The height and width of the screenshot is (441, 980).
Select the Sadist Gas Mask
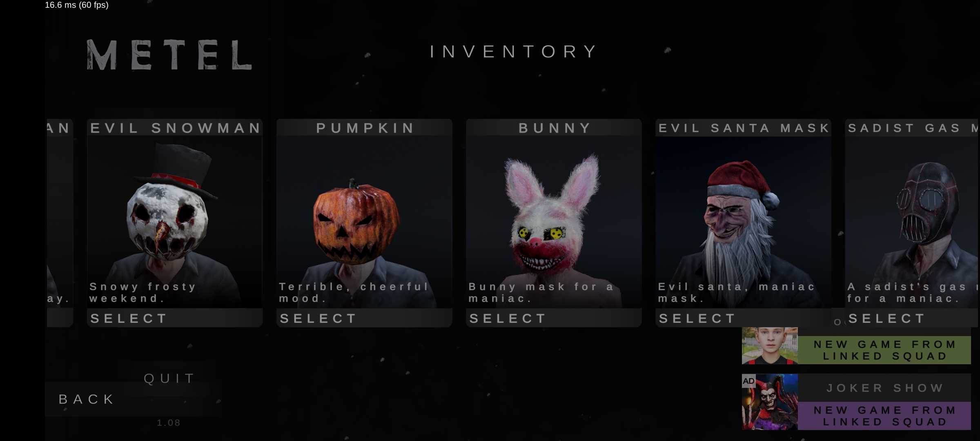tap(912, 318)
